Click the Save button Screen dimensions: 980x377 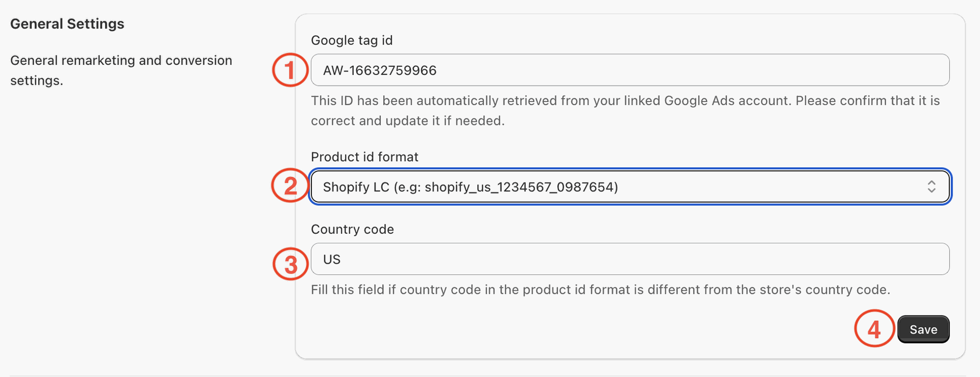pos(923,330)
